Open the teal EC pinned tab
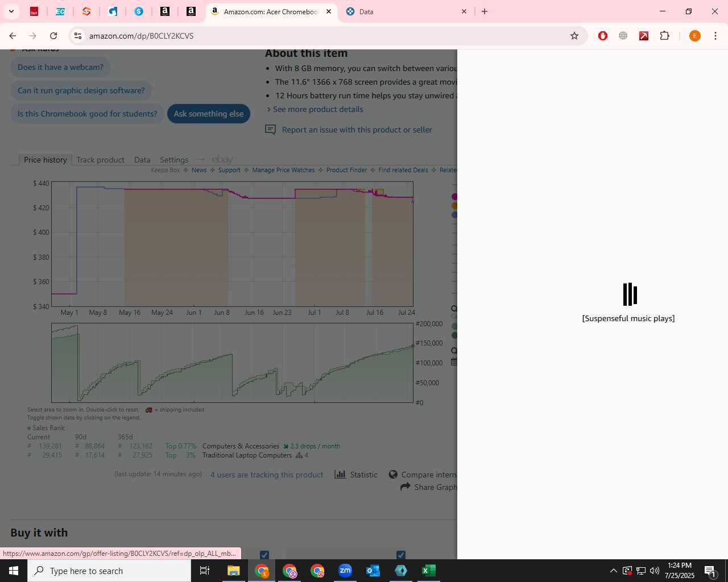728x582 pixels. coord(60,11)
